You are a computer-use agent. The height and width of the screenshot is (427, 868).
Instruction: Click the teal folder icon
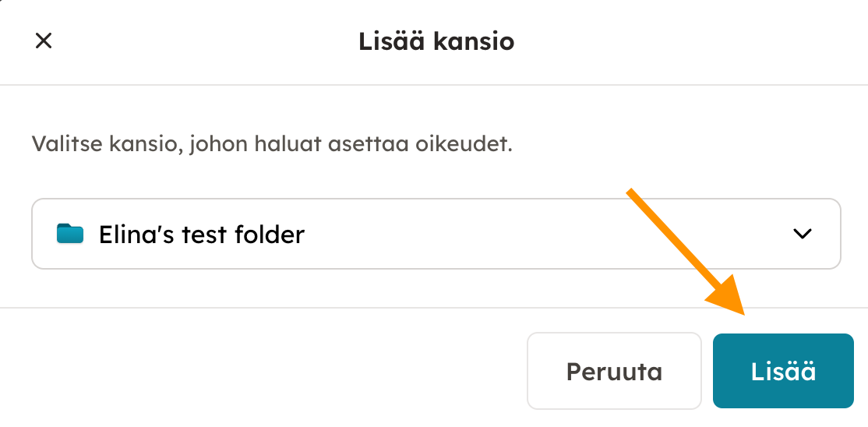[x=70, y=233]
